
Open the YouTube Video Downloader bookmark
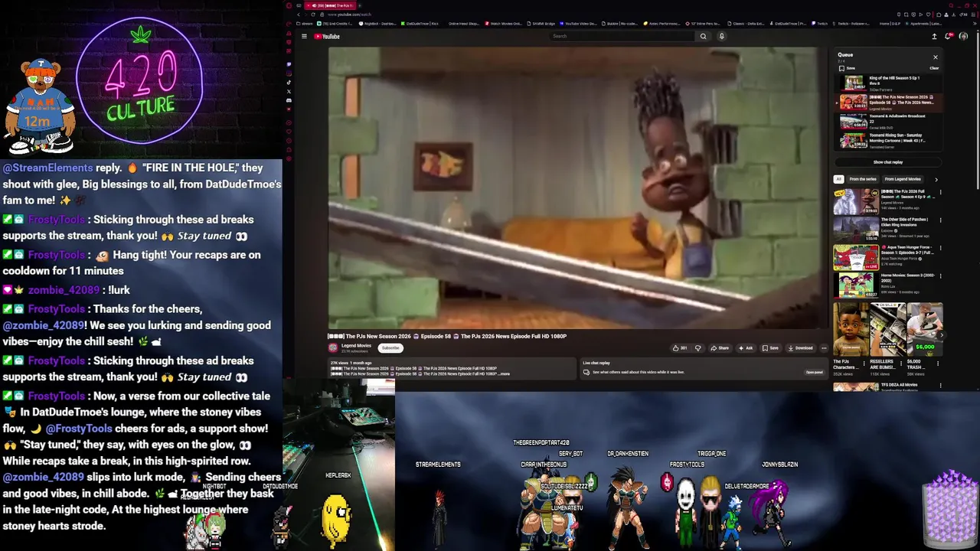pos(579,24)
